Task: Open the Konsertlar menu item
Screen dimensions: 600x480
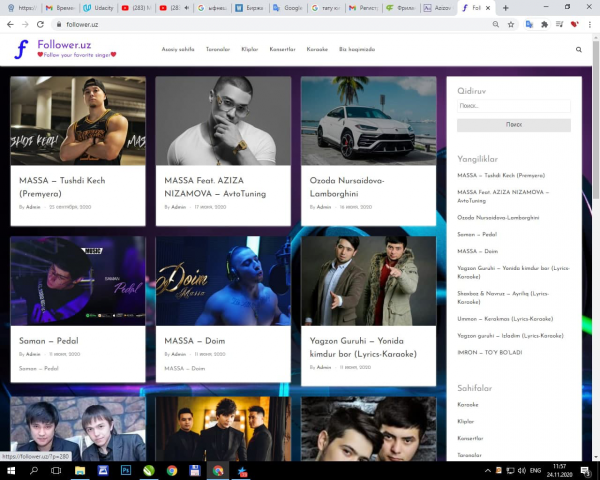Action: 282,49
